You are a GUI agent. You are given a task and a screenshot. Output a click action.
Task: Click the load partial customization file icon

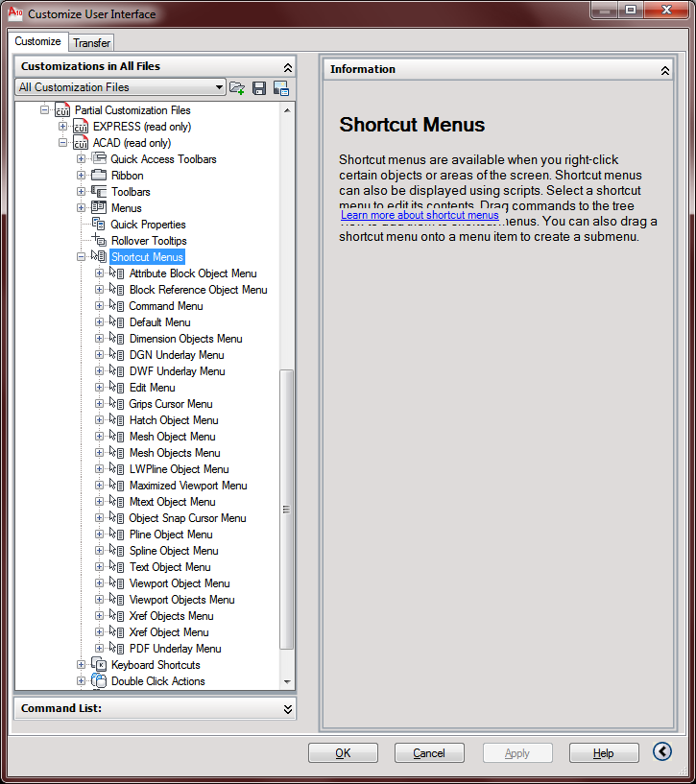click(237, 88)
